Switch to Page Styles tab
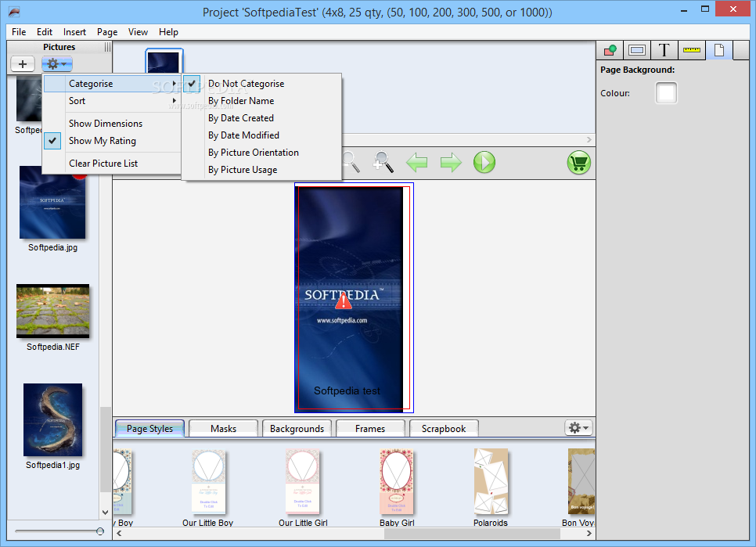 pyautogui.click(x=149, y=428)
